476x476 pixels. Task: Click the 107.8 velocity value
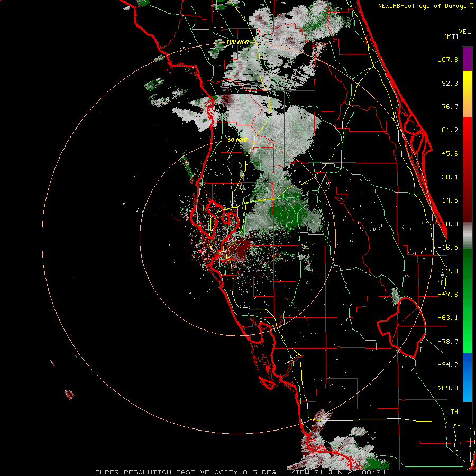coord(448,59)
